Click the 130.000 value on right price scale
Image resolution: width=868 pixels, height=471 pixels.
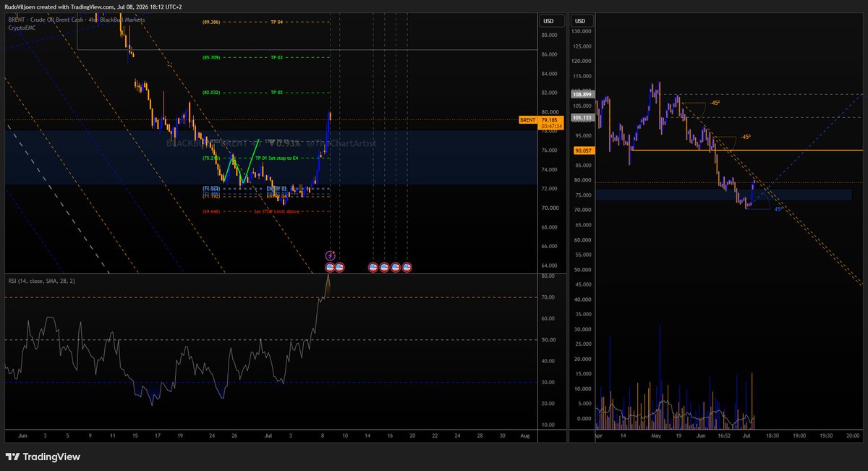pyautogui.click(x=582, y=31)
